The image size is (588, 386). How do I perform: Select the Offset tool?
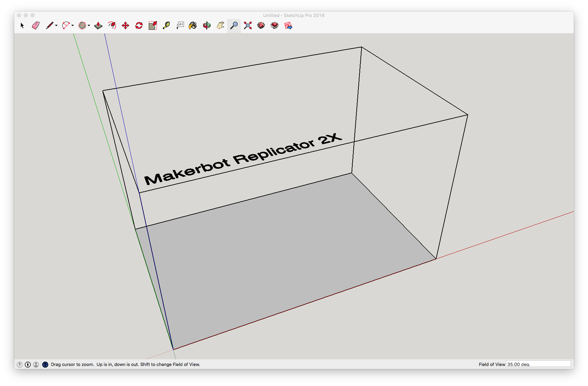112,25
